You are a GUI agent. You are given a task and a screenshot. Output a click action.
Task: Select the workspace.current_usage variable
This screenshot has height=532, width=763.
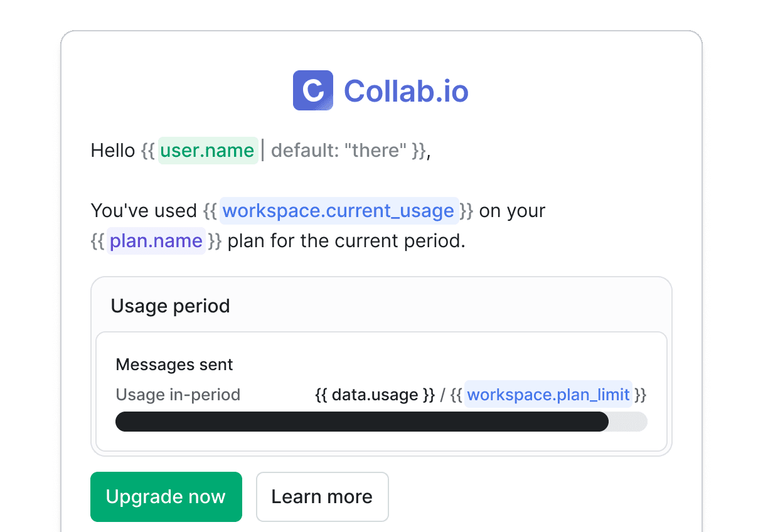(x=338, y=211)
